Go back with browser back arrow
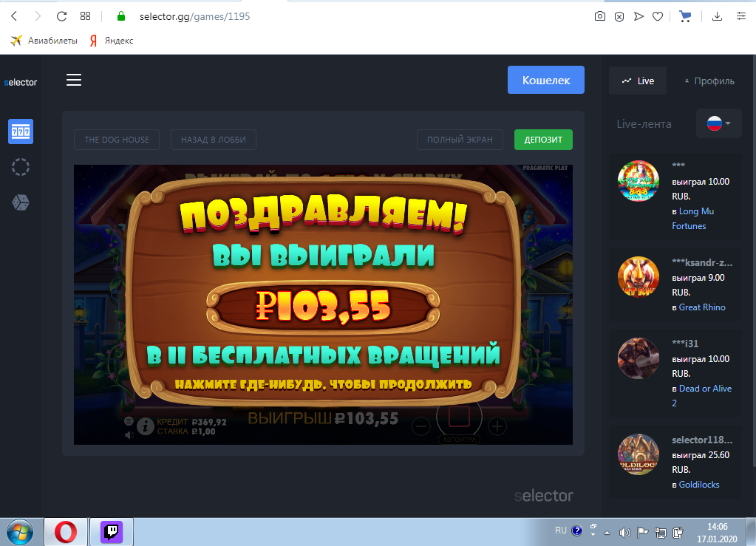 [14, 16]
